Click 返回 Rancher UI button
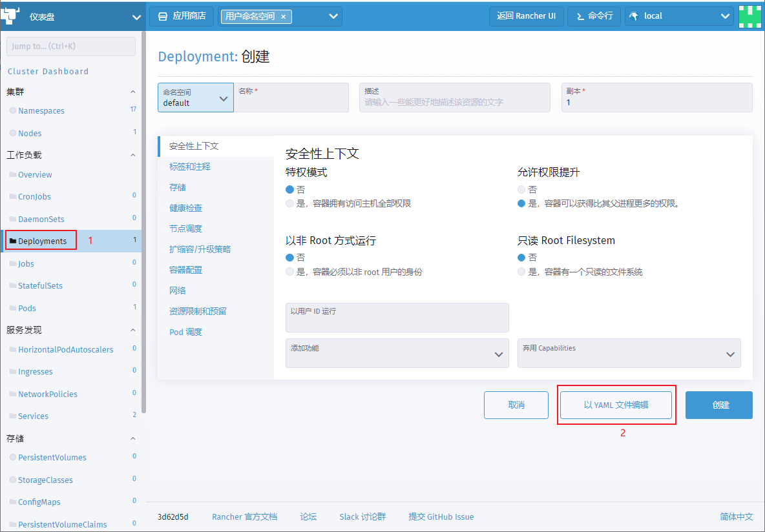765x532 pixels. tap(527, 17)
